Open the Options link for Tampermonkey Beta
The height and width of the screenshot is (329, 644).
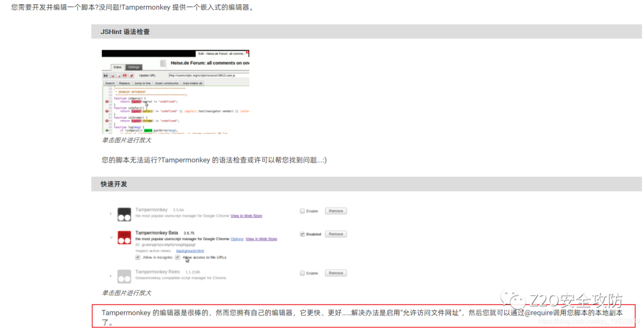point(237,239)
